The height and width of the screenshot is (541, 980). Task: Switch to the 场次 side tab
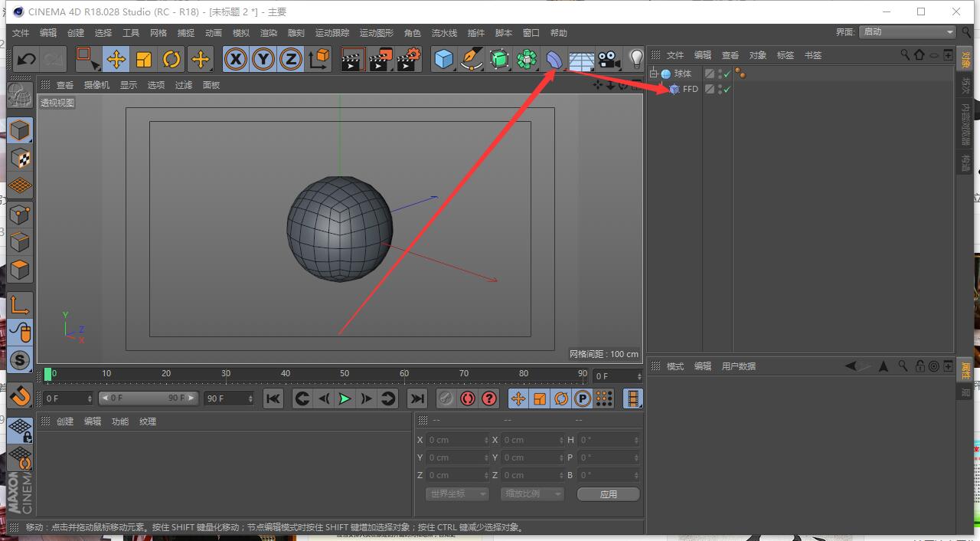(966, 85)
